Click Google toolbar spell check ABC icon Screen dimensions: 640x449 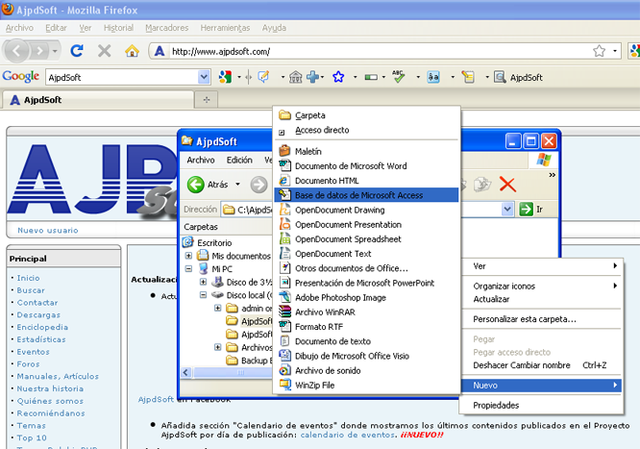[398, 76]
